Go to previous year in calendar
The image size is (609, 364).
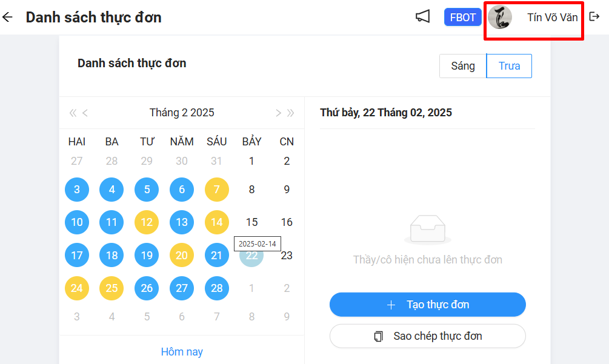pos(73,113)
